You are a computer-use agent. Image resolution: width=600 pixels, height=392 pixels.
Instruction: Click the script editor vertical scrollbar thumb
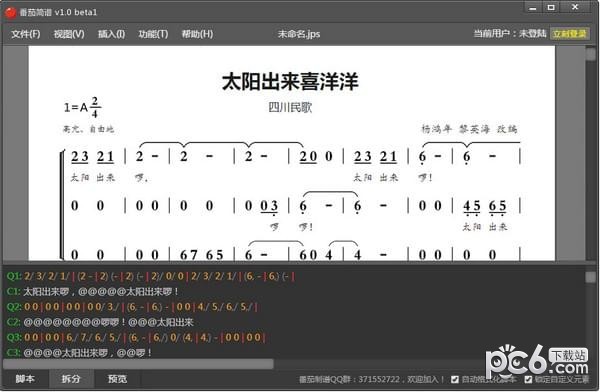point(591,277)
